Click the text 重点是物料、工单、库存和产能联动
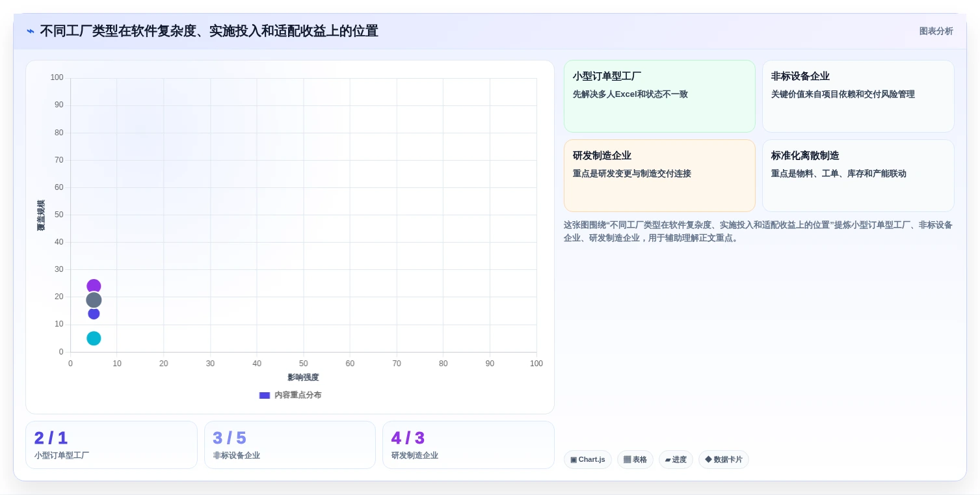The image size is (980, 495). click(x=838, y=174)
